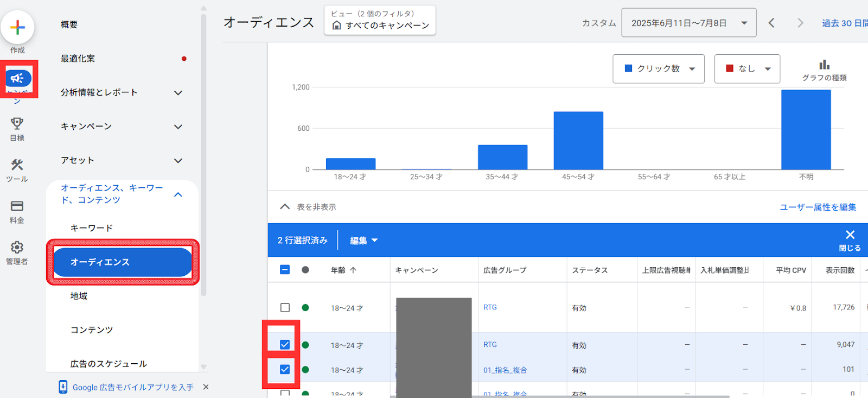
Task: Open the 目標 trophy icon
Action: pos(17,123)
